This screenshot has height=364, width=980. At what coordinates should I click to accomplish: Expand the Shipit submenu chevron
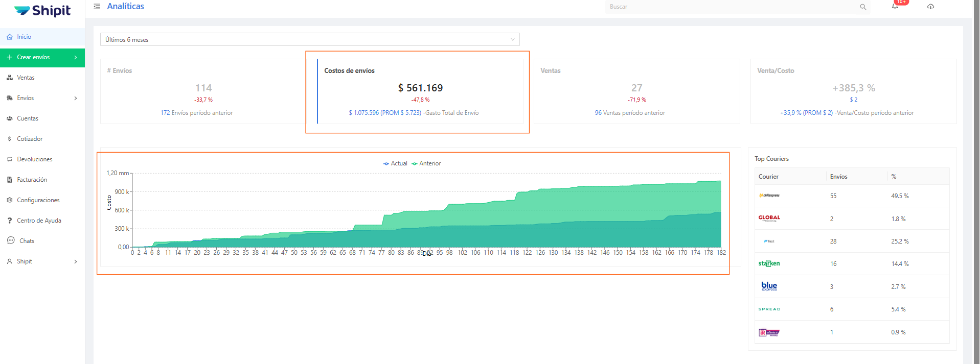tap(76, 261)
